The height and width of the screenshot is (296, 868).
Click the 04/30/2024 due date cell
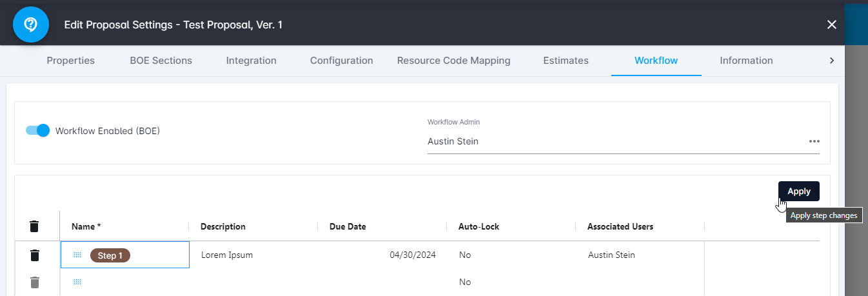coord(413,255)
